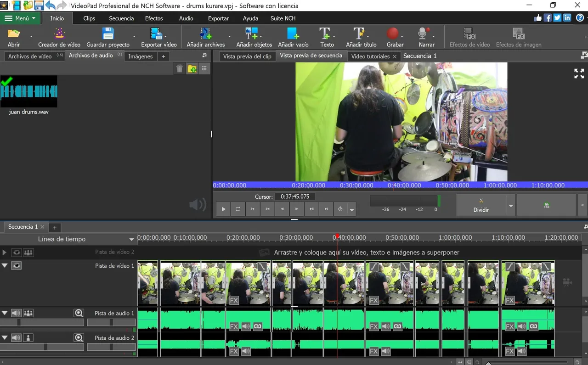Click the Narrar microphone icon

[x=423, y=34]
